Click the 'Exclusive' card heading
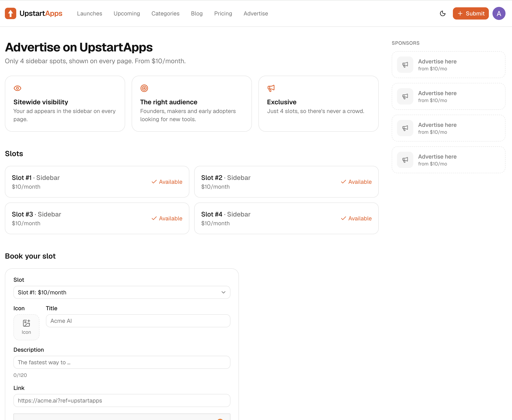The height and width of the screenshot is (420, 512). [282, 102]
